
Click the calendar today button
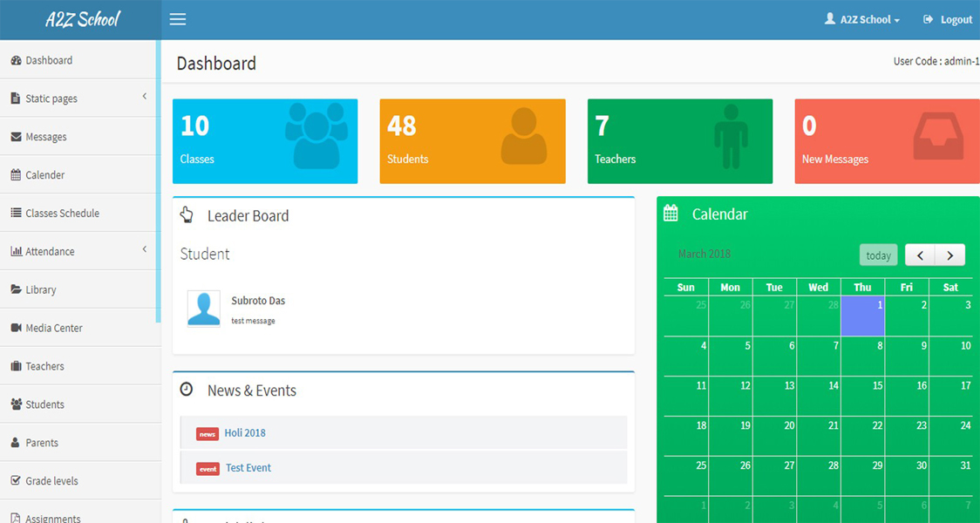878,255
